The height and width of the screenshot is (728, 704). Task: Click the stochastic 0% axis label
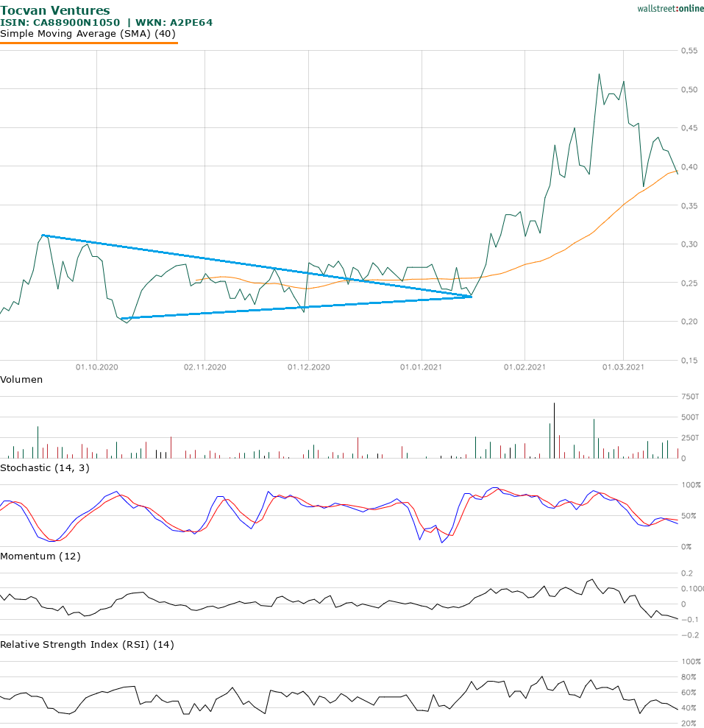pyautogui.click(x=686, y=546)
